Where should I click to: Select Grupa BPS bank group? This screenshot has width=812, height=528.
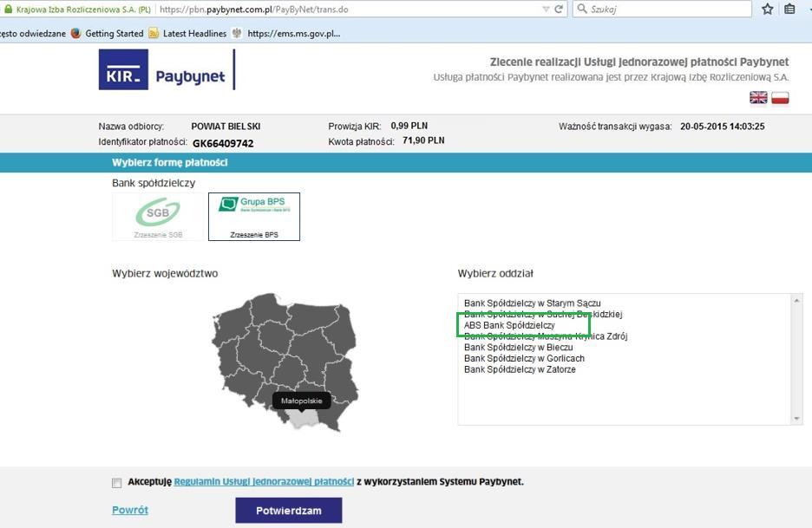253,217
